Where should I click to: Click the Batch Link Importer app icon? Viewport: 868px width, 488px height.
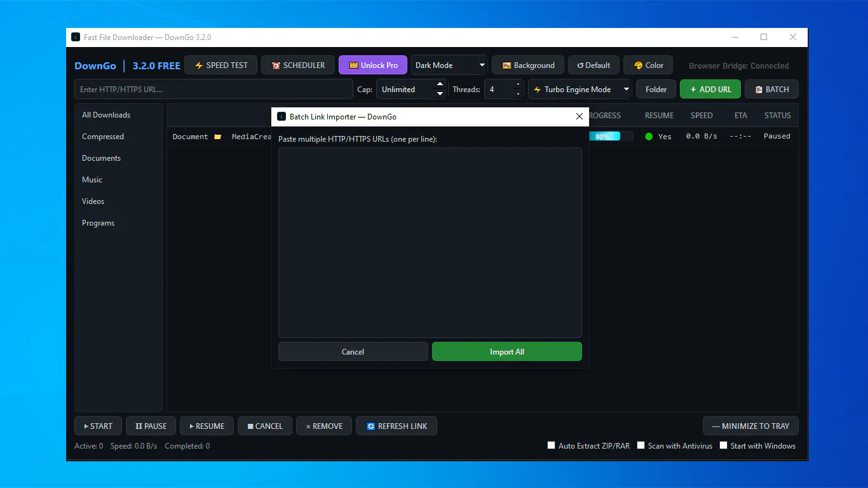tap(281, 116)
